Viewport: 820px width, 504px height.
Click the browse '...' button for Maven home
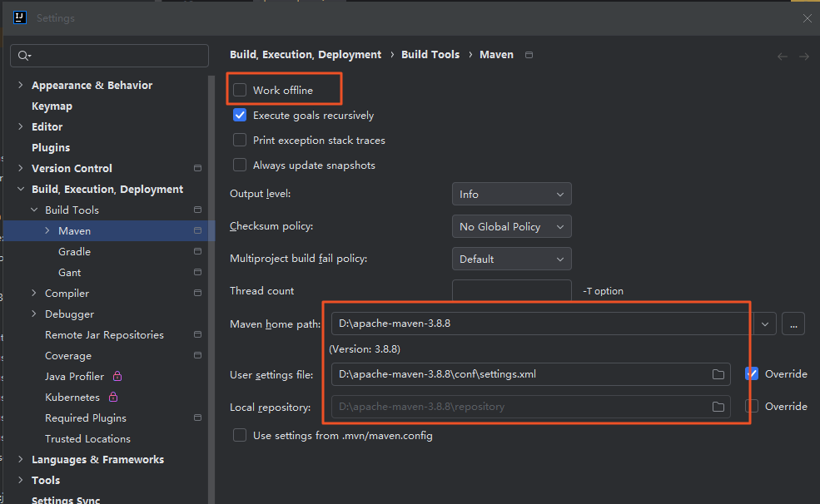[793, 324]
